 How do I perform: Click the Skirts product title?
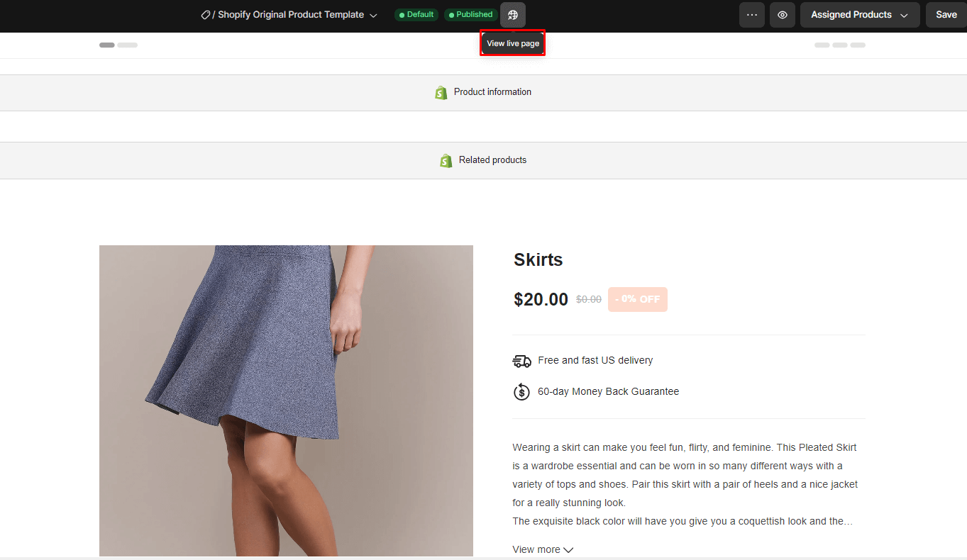coord(538,259)
